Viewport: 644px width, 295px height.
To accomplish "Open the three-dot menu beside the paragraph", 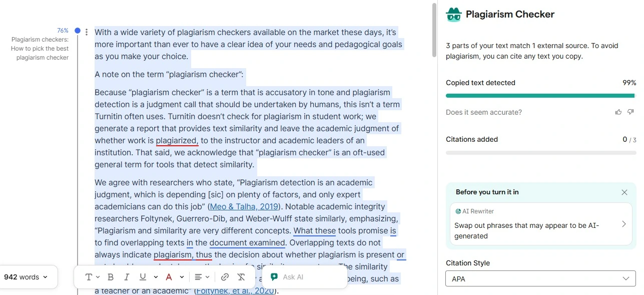I will [87, 32].
